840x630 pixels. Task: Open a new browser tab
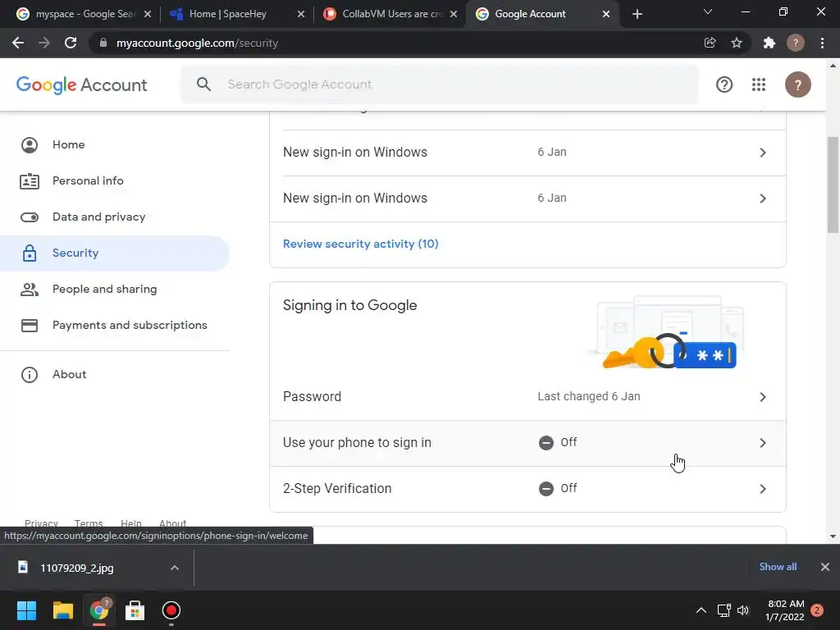point(637,14)
